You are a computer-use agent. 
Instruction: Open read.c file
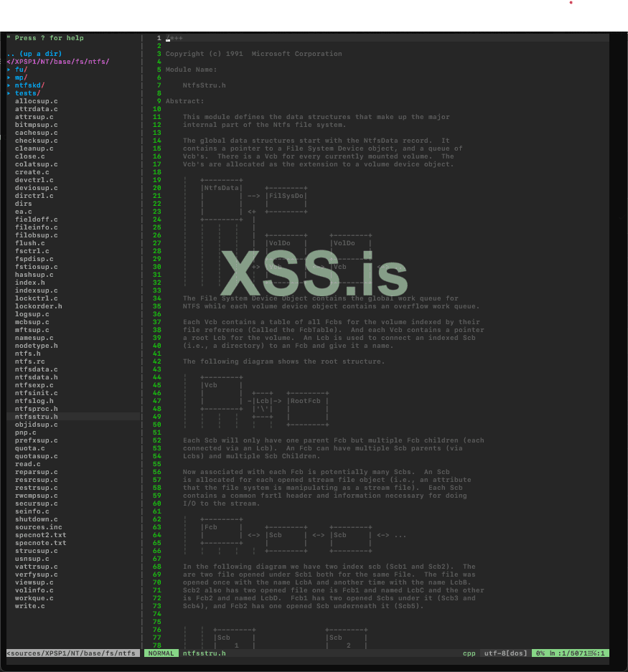click(x=28, y=464)
